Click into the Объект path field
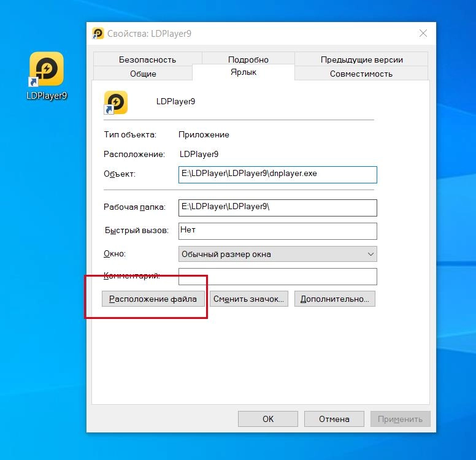Viewport: 476px width, 460px height. [x=277, y=174]
